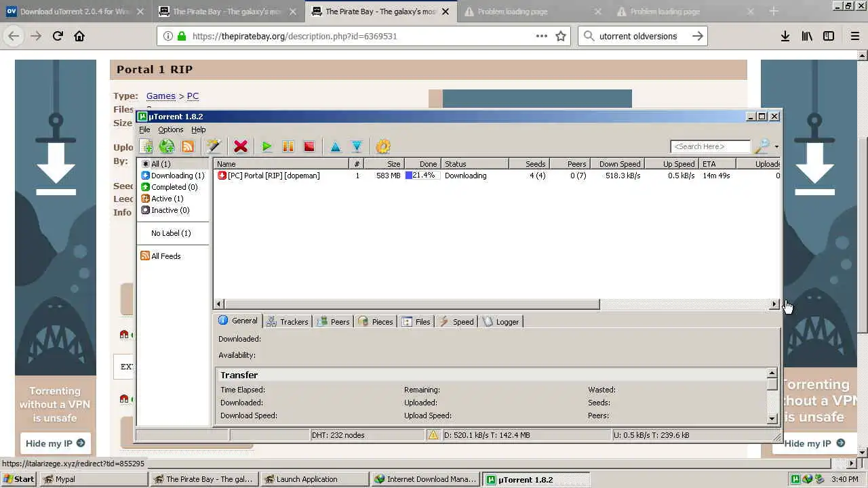Switch to the Trackers tab

coord(288,322)
